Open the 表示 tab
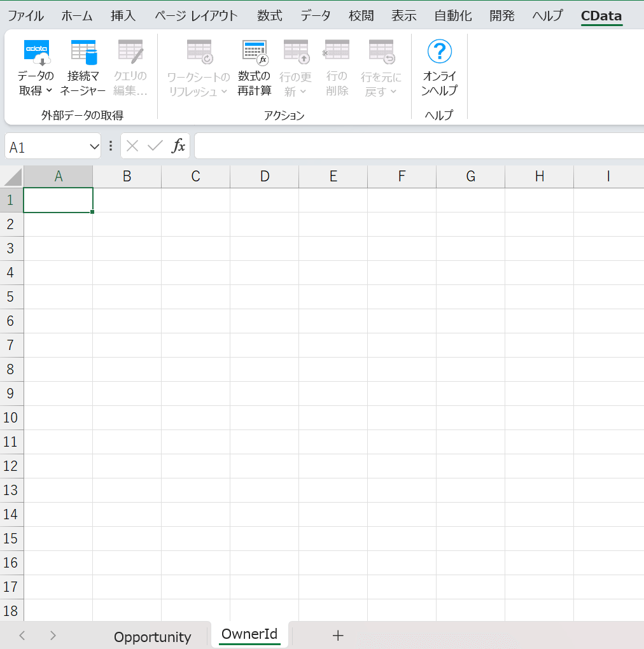The image size is (644, 649). (x=403, y=16)
